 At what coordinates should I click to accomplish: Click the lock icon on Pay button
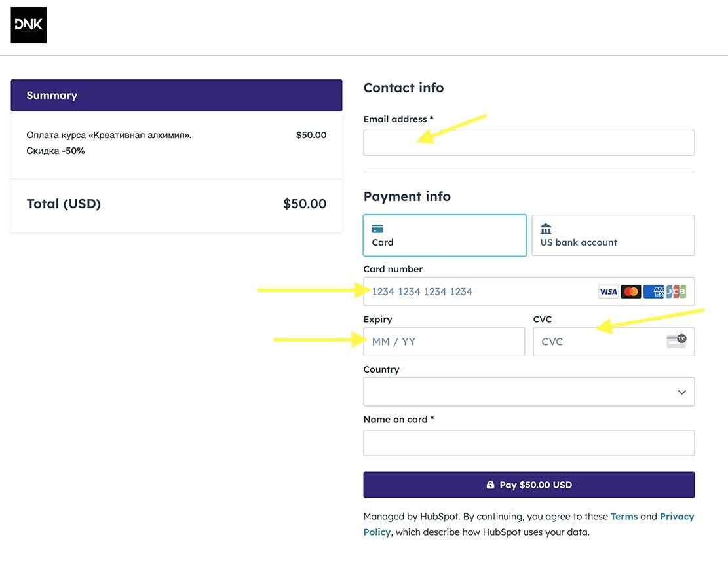click(490, 485)
